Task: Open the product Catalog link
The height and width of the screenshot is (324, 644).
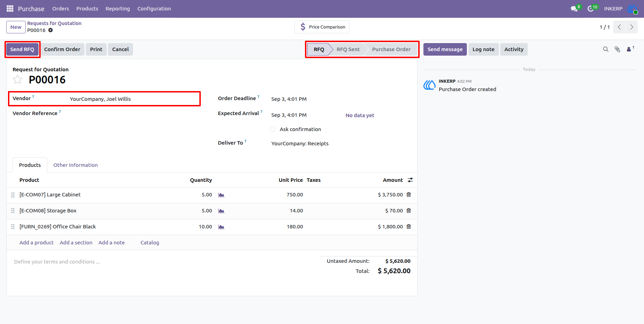Action: click(x=150, y=243)
